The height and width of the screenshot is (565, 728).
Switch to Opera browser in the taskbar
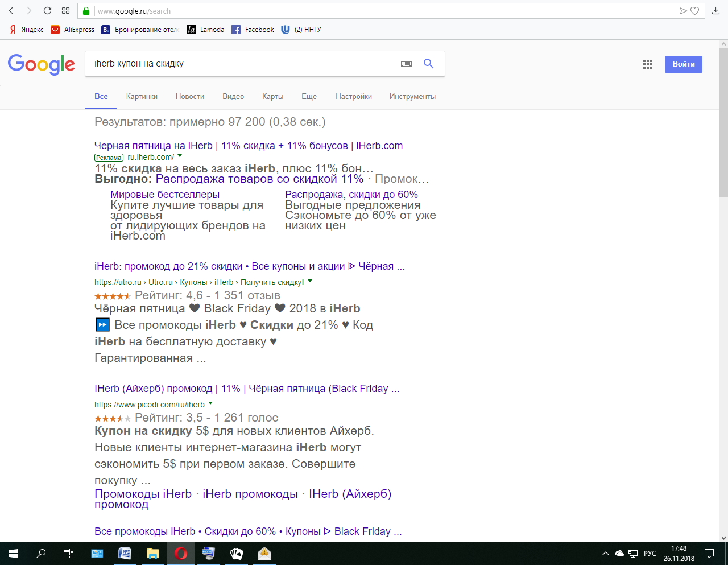click(x=180, y=553)
